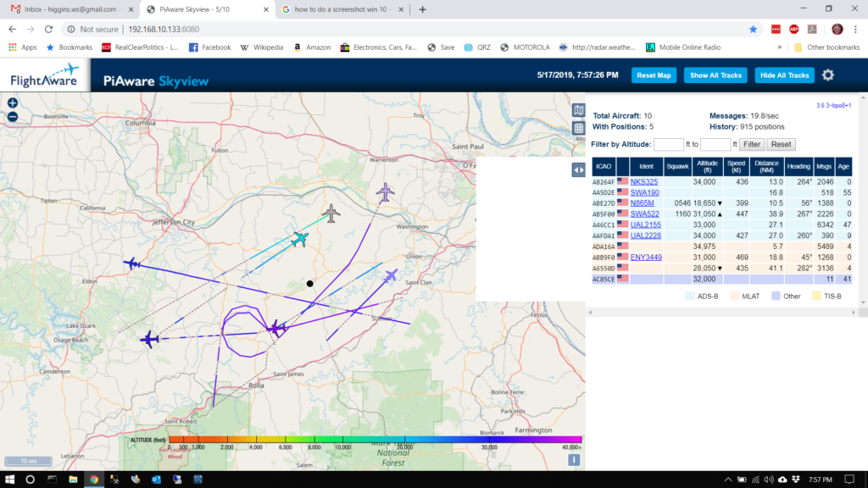This screenshot has width=868, height=488.
Task: Click the version link 3.6.3~bpo8+1
Action: coord(833,106)
